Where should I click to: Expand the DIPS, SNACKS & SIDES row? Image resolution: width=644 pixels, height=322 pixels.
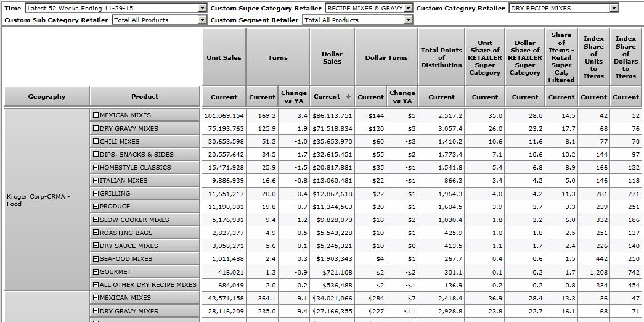96,154
